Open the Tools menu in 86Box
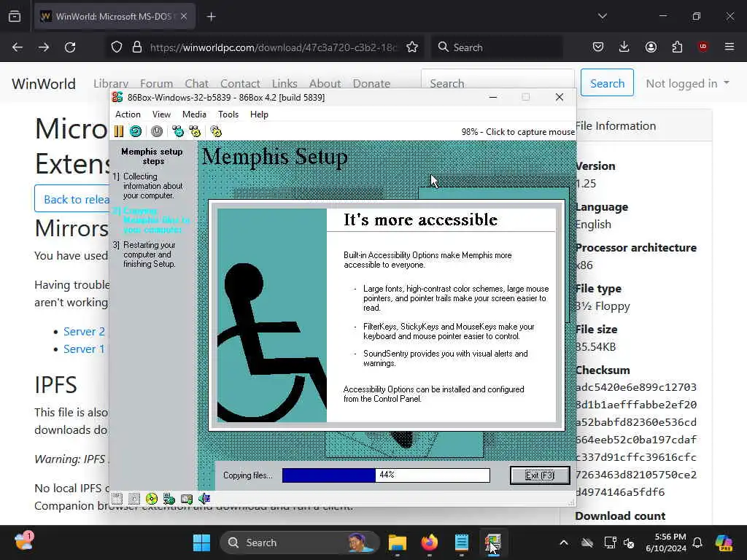Viewport: 747px width, 560px height. coord(228,114)
